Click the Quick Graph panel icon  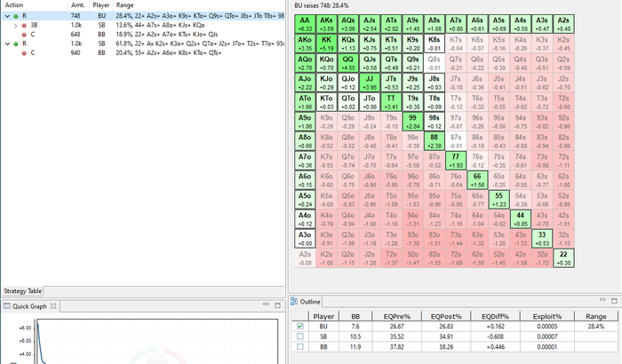tap(7, 306)
